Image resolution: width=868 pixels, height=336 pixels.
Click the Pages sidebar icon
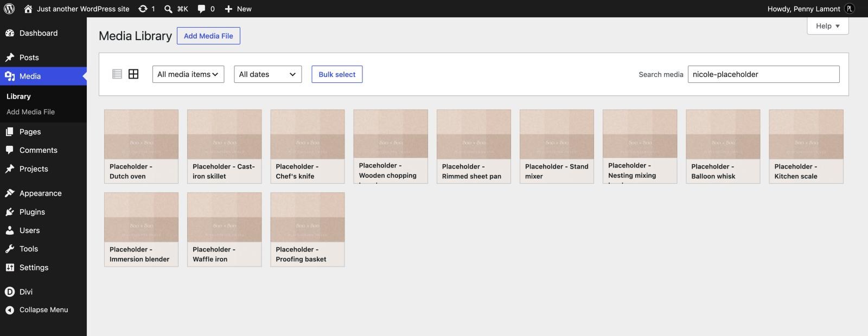10,132
